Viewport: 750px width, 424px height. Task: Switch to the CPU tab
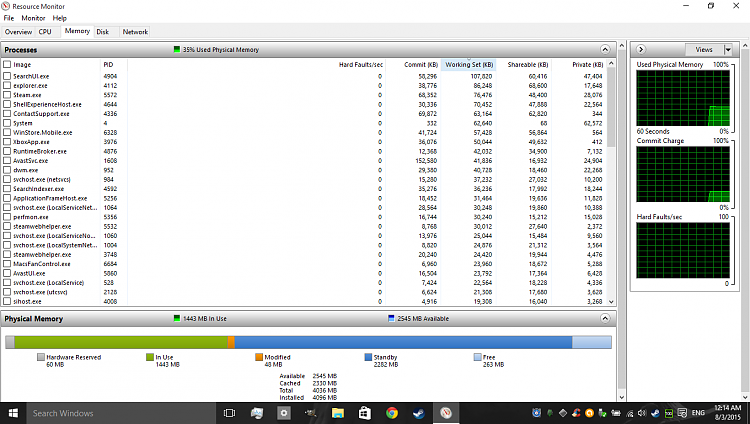click(45, 32)
